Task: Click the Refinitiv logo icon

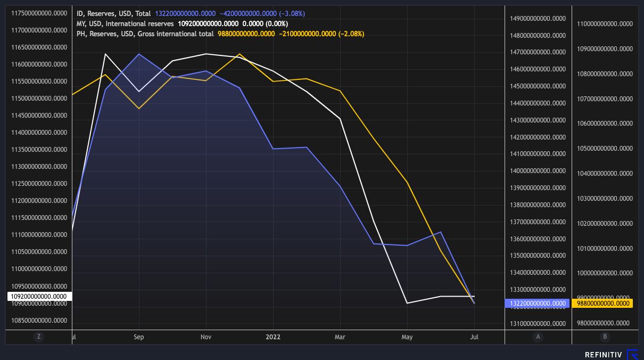Action: click(x=632, y=355)
